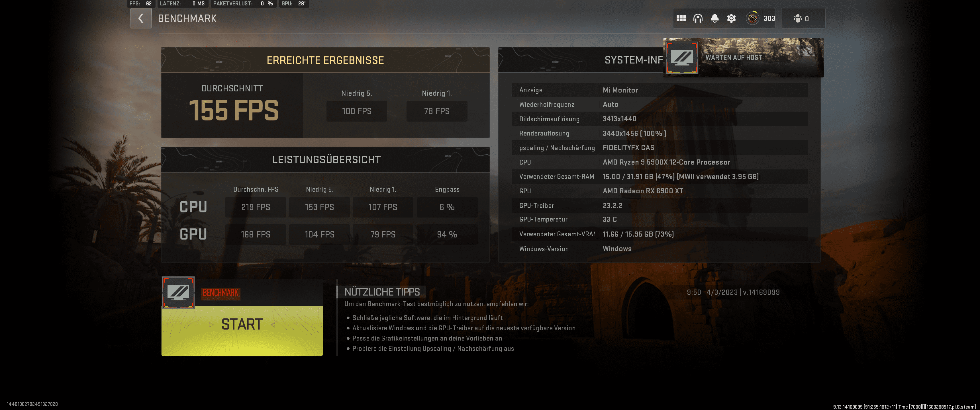Click the CPU 219 FPS average cell

coord(255,207)
